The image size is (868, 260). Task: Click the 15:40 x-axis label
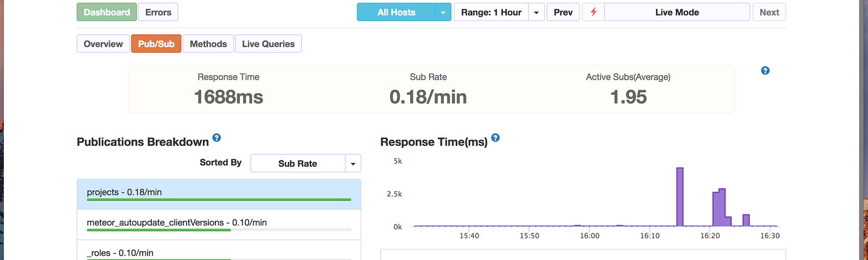coord(469,236)
